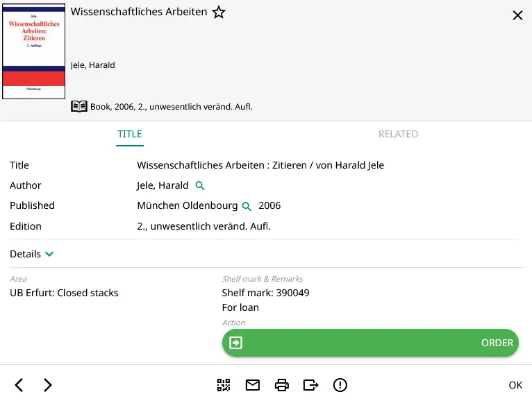Click OK to confirm
Image resolution: width=532 pixels, height=401 pixels.
click(x=515, y=385)
